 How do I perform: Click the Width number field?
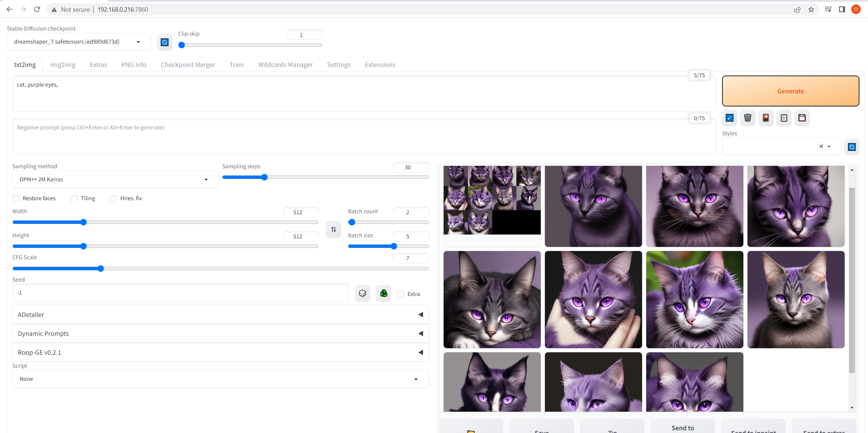[301, 212]
